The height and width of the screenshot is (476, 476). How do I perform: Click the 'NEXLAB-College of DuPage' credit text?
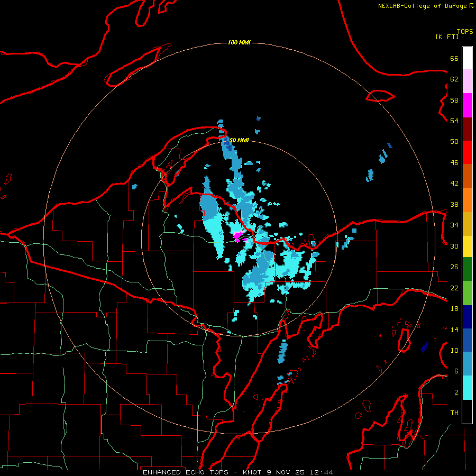(x=422, y=6)
